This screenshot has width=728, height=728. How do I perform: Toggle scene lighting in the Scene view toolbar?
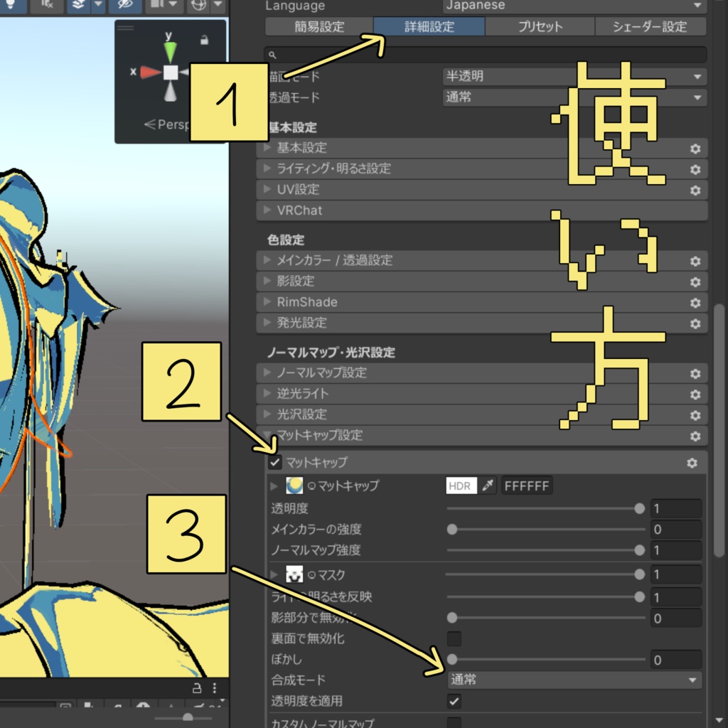coord(11,6)
